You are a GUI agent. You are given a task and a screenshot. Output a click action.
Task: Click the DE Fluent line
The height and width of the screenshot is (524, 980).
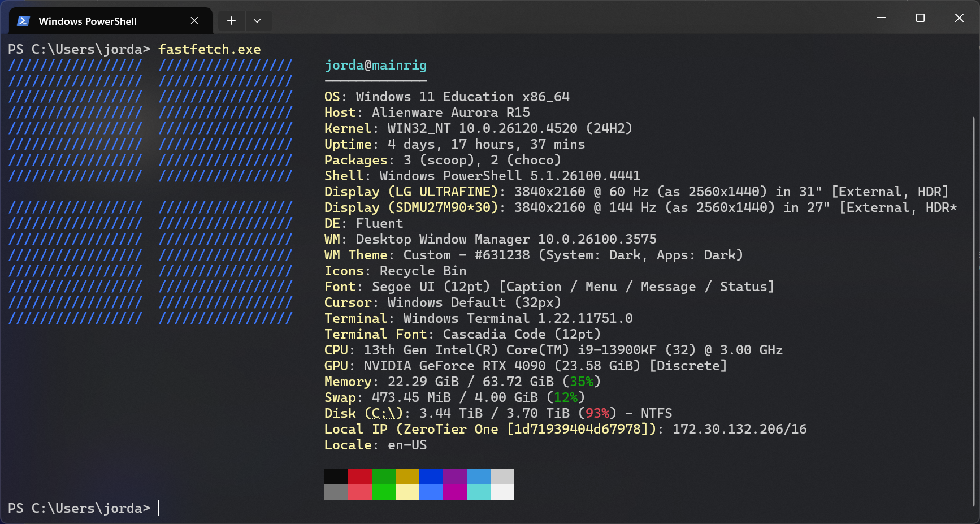(x=364, y=223)
